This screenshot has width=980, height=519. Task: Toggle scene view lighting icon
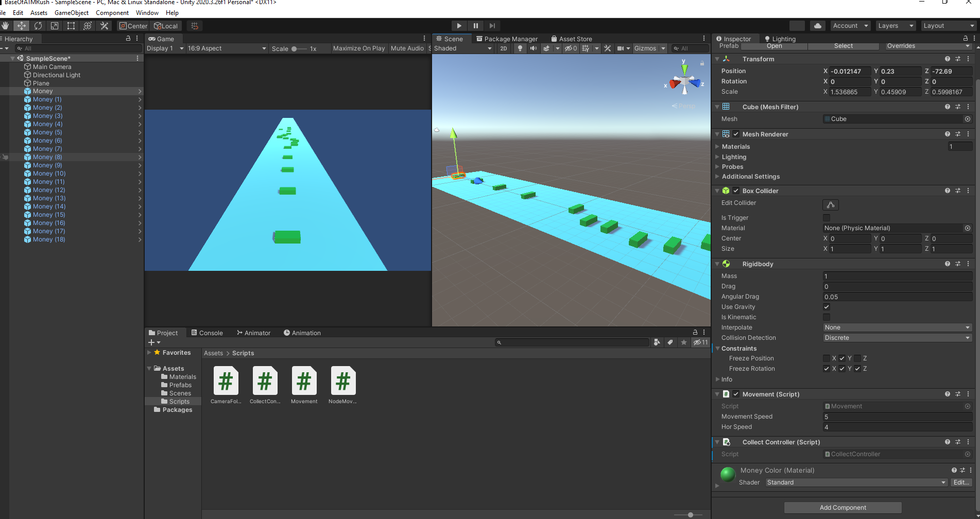pyautogui.click(x=520, y=48)
